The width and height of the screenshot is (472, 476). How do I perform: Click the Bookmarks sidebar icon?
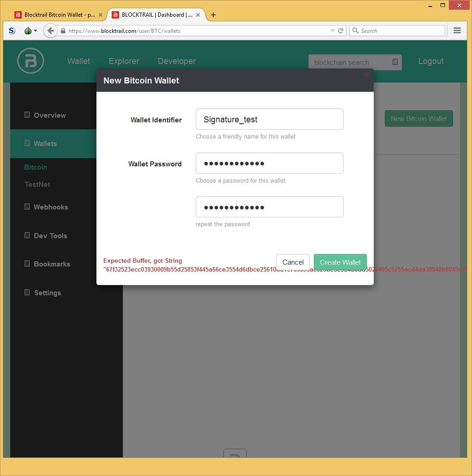27,264
